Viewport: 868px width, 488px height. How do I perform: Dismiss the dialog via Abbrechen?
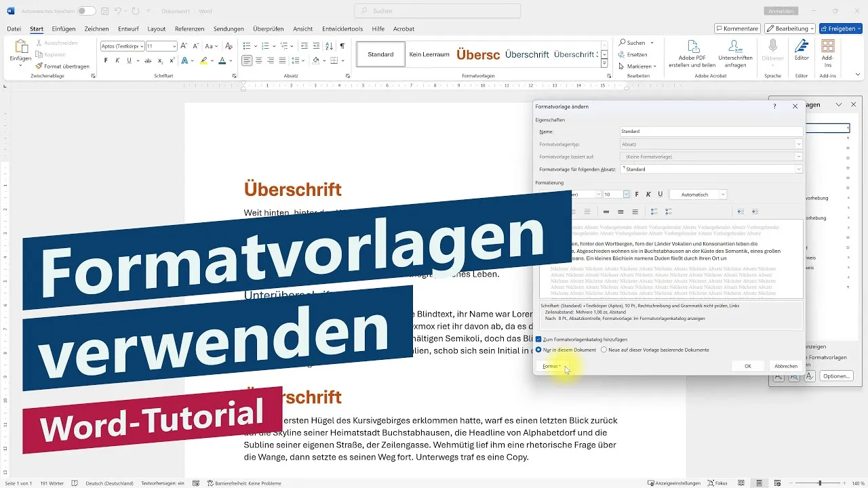pyautogui.click(x=785, y=365)
